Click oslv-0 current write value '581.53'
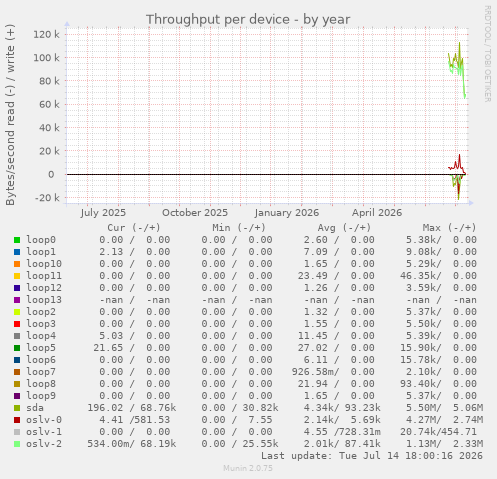The width and height of the screenshot is (497, 479). pos(152,420)
